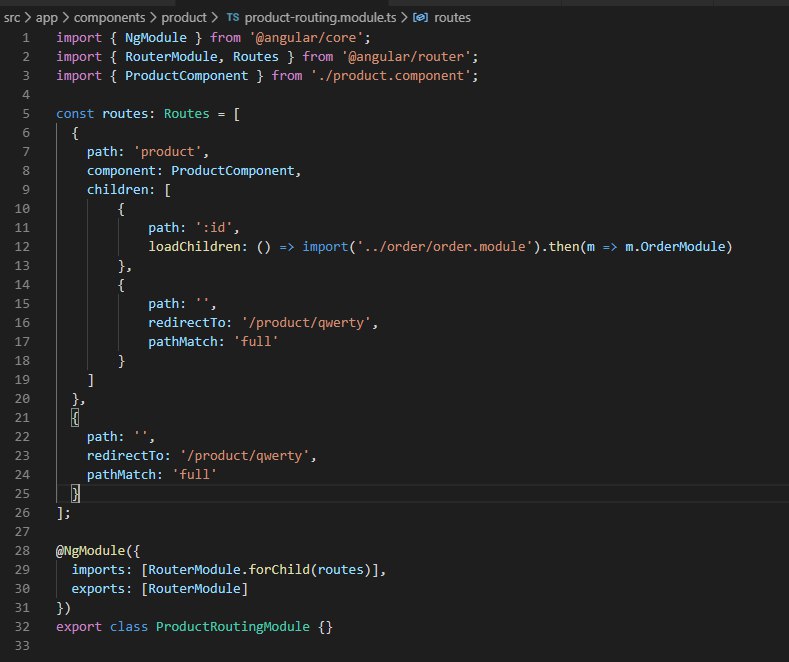Click ProductRoutingModule class name
This screenshot has width=789, height=662.
point(232,626)
